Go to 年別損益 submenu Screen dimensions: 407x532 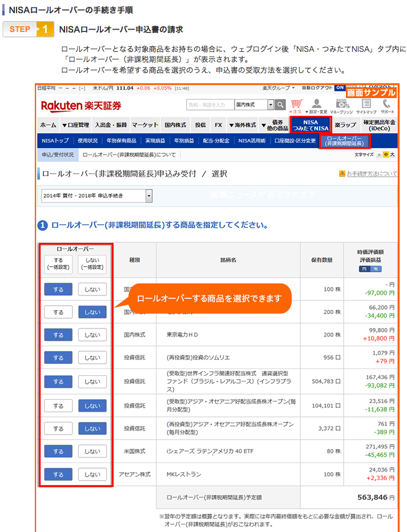pyautogui.click(x=184, y=141)
